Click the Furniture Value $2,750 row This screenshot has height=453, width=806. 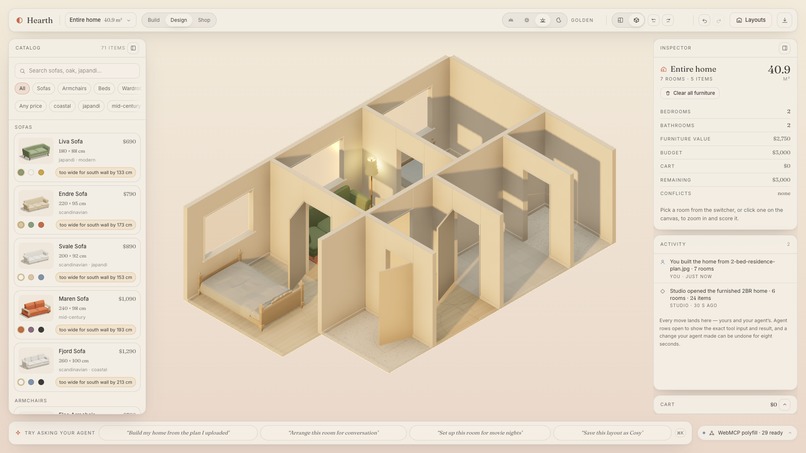[x=725, y=139]
